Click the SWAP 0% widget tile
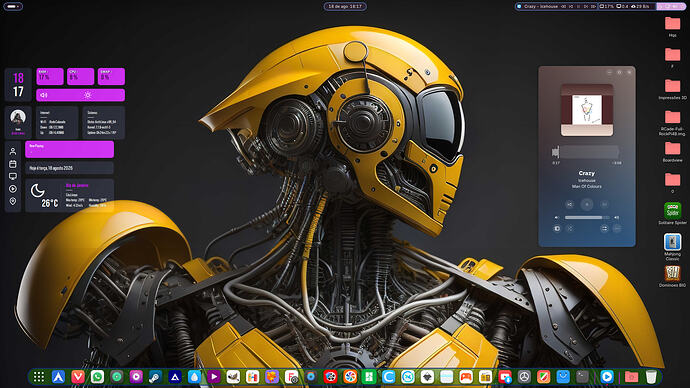 click(111, 76)
